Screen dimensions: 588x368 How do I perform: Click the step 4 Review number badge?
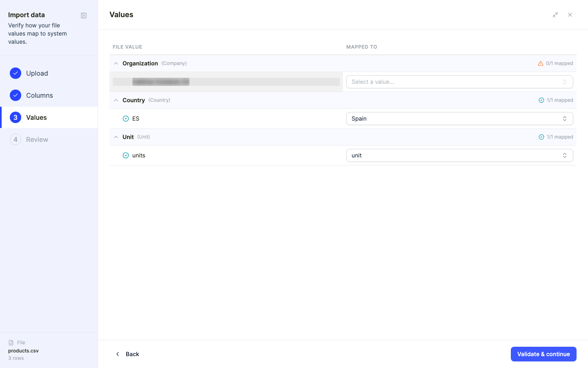(x=16, y=139)
